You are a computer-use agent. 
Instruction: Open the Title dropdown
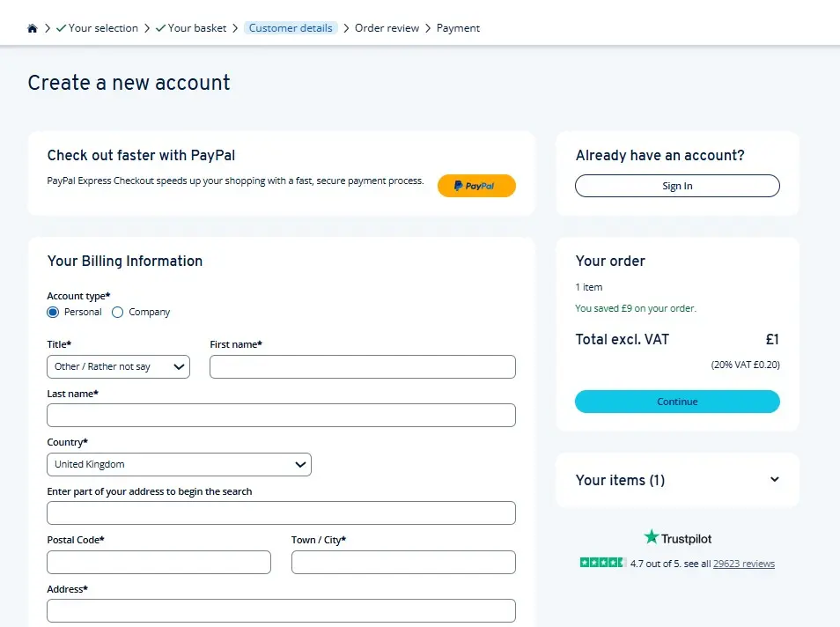(118, 366)
